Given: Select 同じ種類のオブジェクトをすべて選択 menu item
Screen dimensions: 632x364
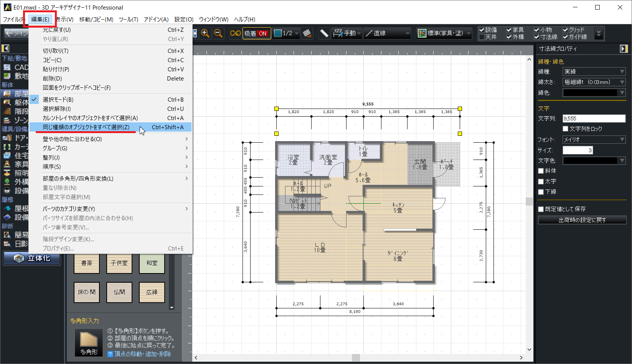Looking at the screenshot, I should [86, 127].
